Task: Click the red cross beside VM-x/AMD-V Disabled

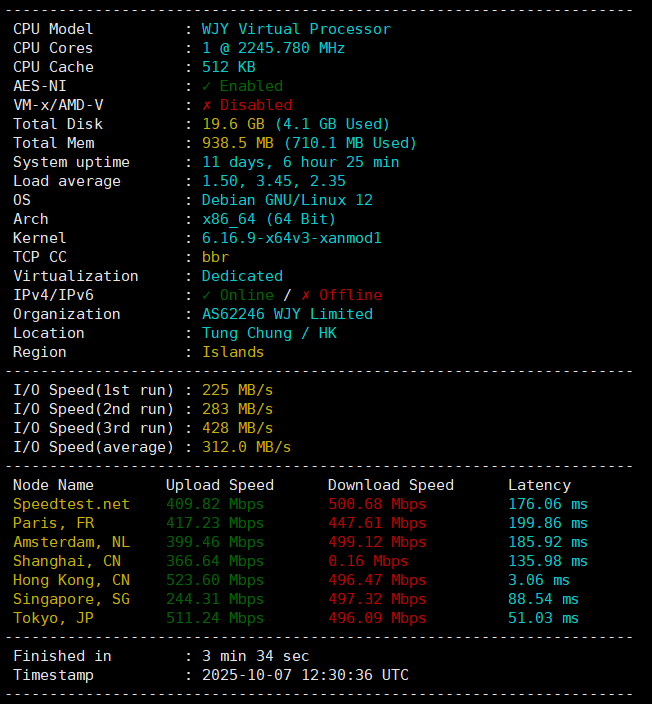Action: [207, 105]
